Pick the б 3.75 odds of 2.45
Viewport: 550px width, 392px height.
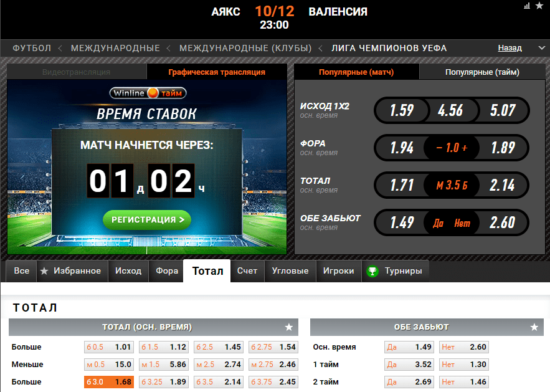273,382
